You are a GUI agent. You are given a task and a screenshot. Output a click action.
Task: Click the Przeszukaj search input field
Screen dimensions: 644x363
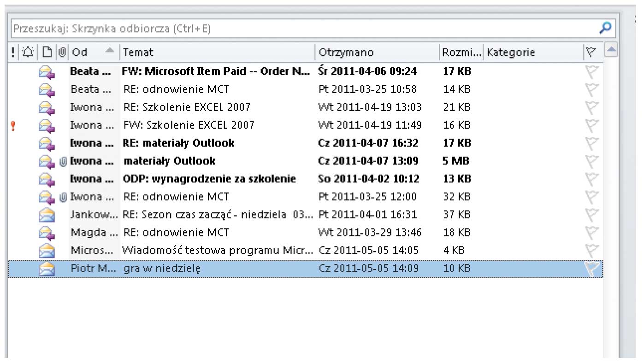(x=300, y=29)
